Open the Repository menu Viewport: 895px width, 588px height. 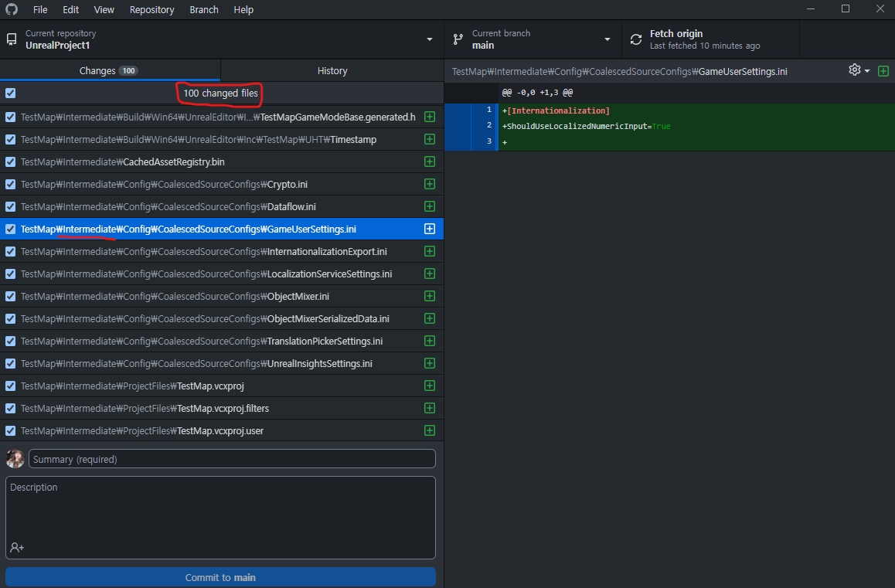151,10
